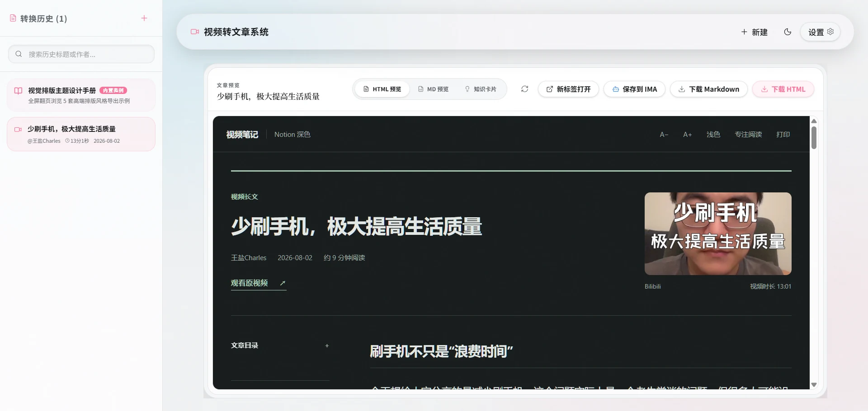This screenshot has width=868, height=411.
Task: Click the 约 9 分钟阅读 text
Action: (x=344, y=258)
